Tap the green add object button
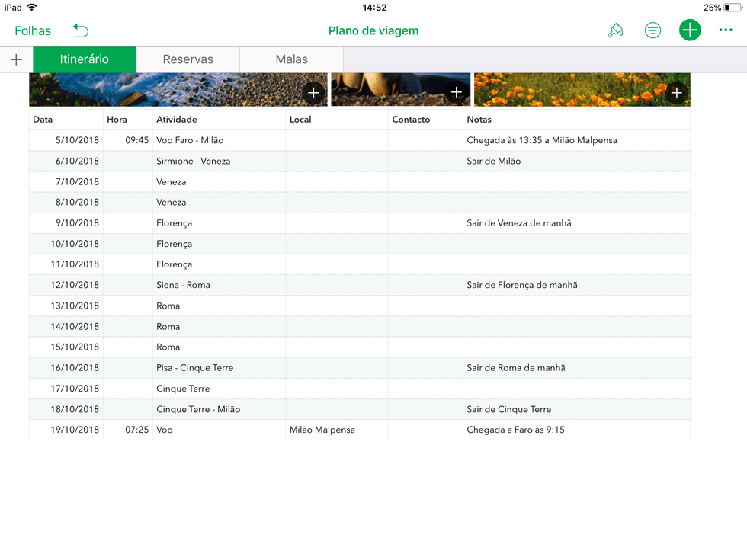747x560 pixels. point(689,30)
